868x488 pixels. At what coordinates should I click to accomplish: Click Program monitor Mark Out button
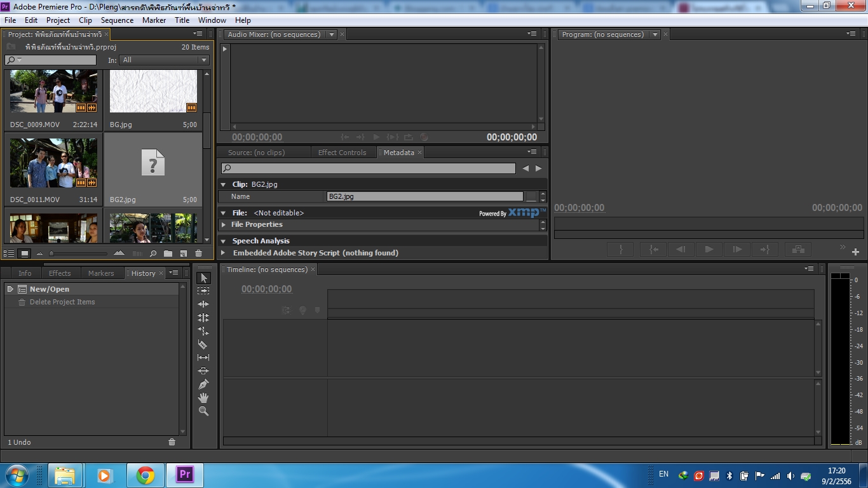pos(621,250)
